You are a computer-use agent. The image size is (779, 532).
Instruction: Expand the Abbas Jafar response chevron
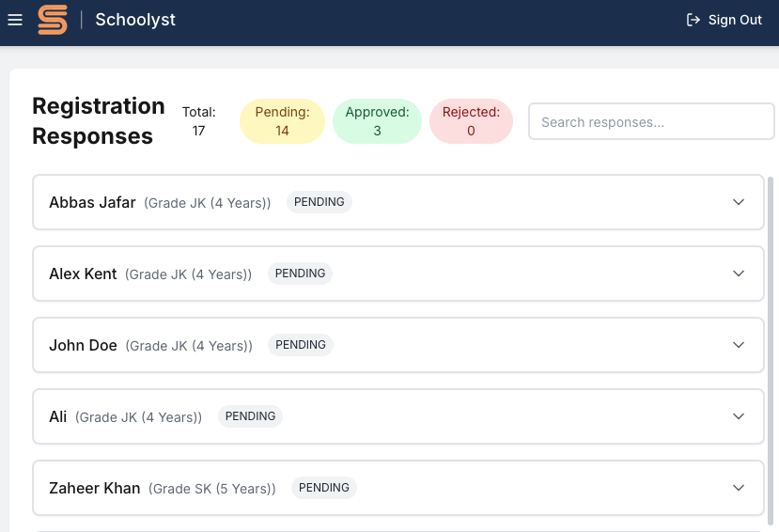tap(739, 202)
